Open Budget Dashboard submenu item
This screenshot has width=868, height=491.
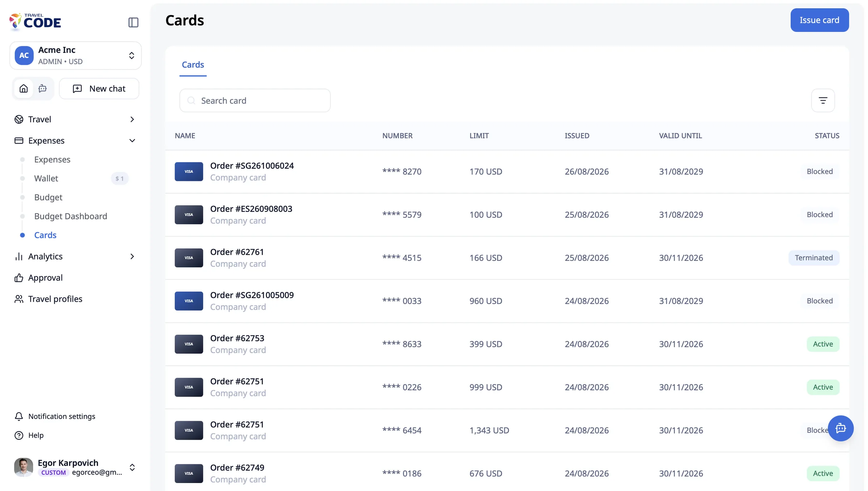(71, 216)
